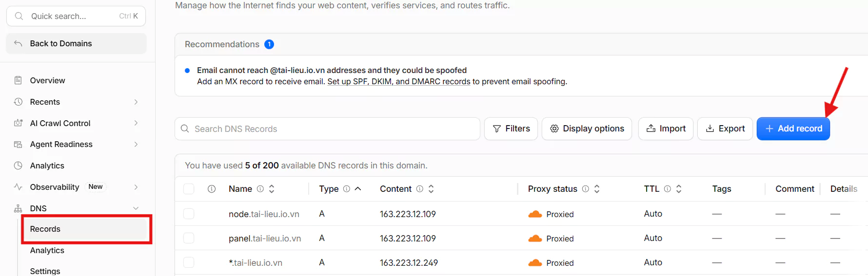Select all records with header checkbox
This screenshot has height=276, width=868.
[x=189, y=189]
